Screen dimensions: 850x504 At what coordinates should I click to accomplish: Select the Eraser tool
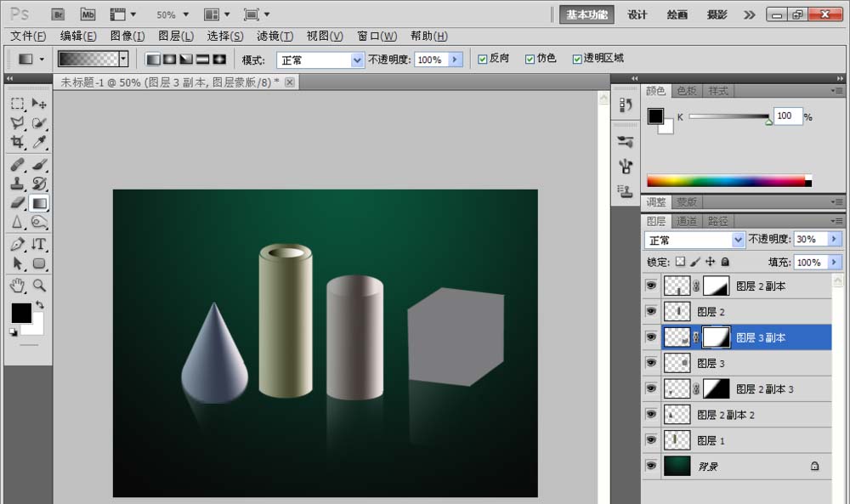17,202
